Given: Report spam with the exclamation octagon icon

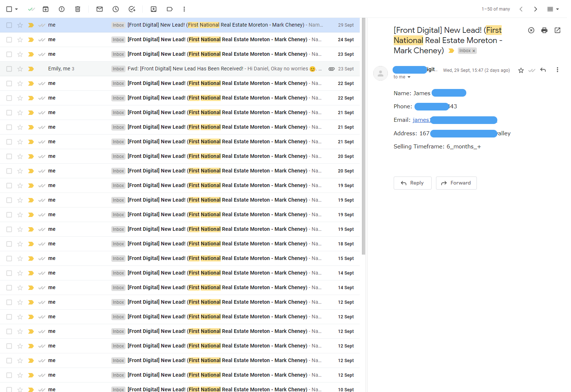Looking at the screenshot, I should coord(62,9).
